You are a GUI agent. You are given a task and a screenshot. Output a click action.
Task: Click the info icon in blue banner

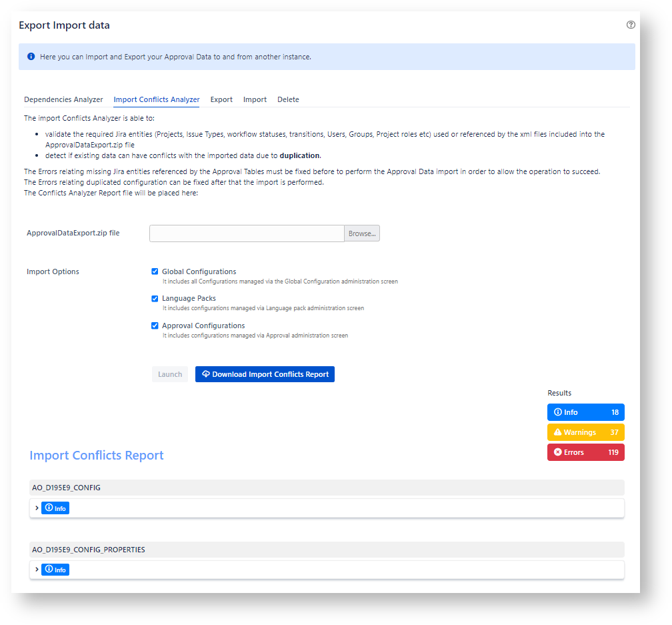click(x=31, y=57)
